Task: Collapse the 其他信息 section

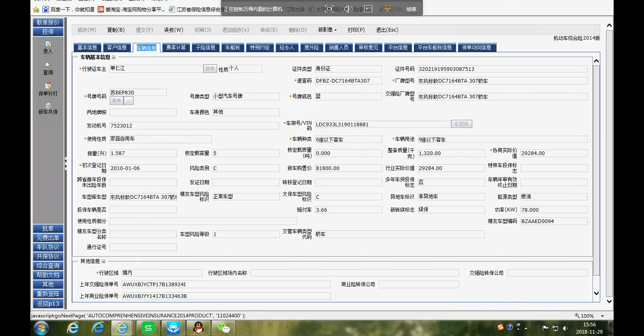Action: [103, 262]
